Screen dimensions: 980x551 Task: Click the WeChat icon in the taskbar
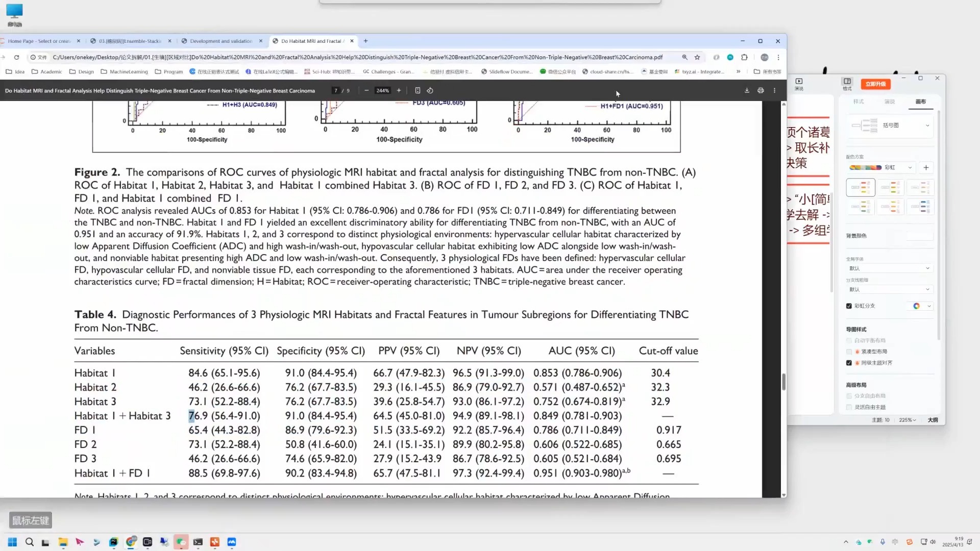click(181, 542)
